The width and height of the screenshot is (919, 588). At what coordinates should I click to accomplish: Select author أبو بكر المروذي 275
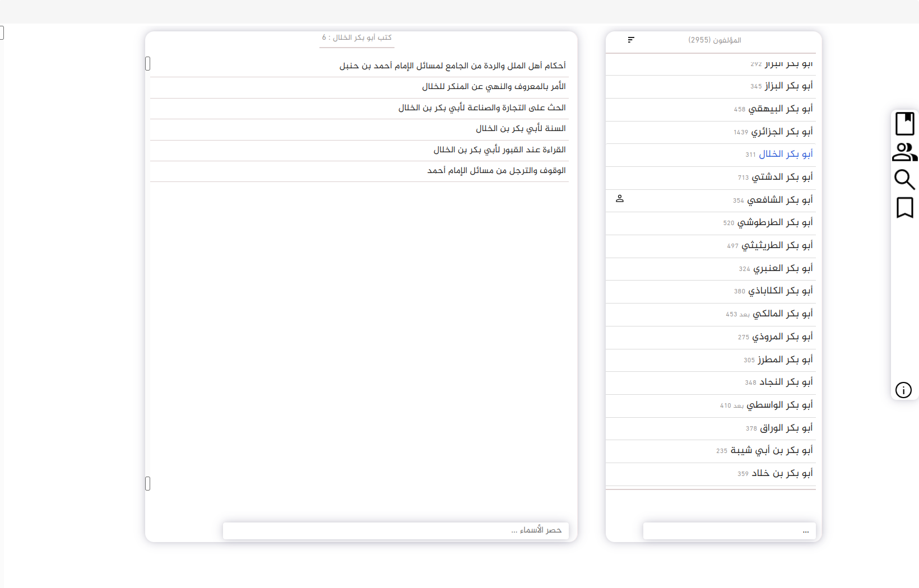(x=711, y=337)
